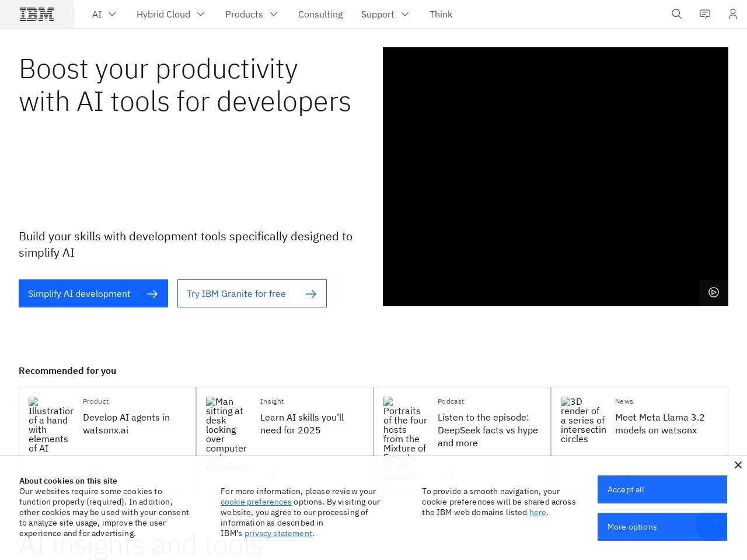Click the man at desk thumbnail

click(x=228, y=434)
